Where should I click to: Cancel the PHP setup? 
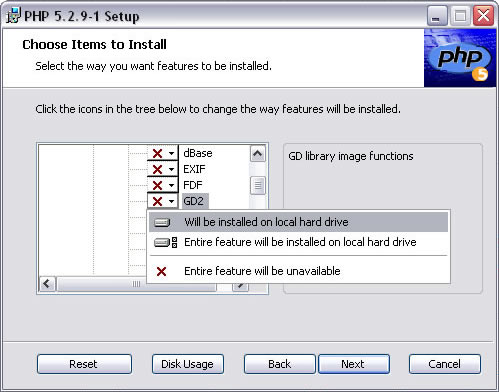[x=445, y=364]
